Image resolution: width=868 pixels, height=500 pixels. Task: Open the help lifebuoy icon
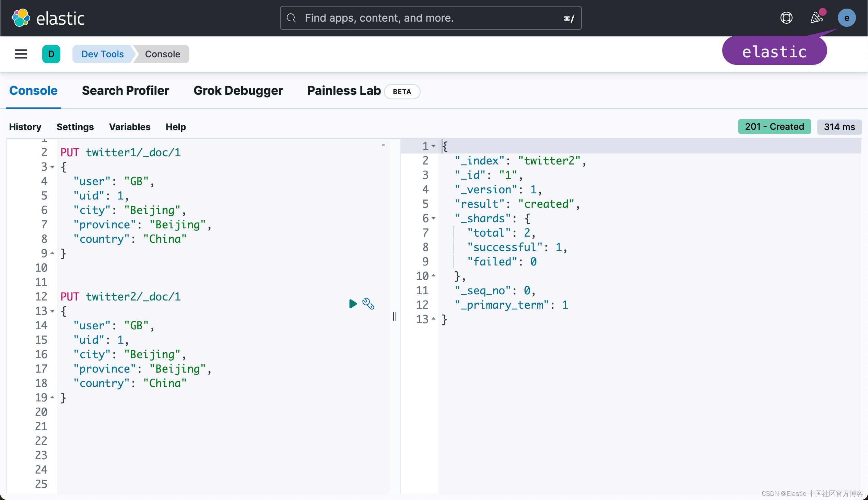tap(786, 18)
